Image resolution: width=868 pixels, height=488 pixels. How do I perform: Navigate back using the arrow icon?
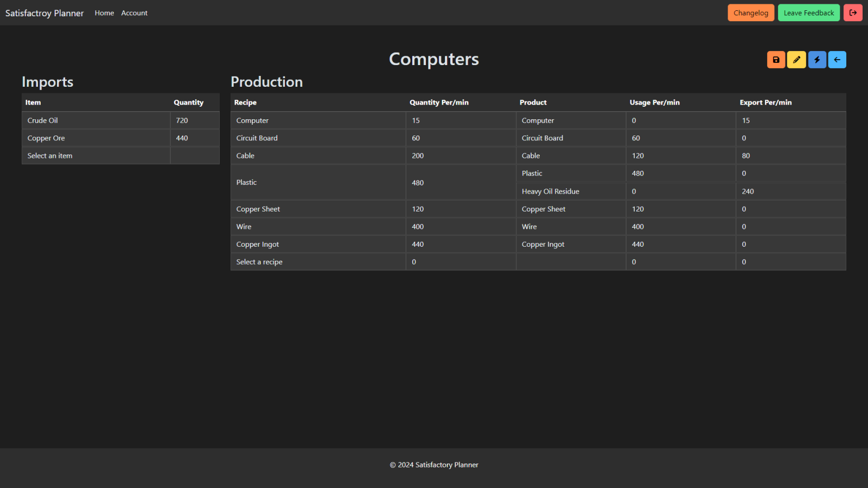[x=837, y=60]
